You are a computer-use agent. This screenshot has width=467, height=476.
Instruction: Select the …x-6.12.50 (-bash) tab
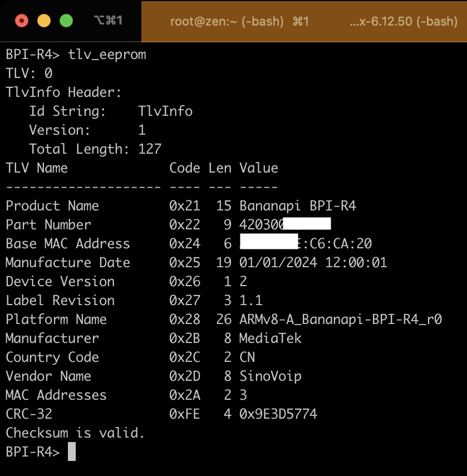(403, 22)
